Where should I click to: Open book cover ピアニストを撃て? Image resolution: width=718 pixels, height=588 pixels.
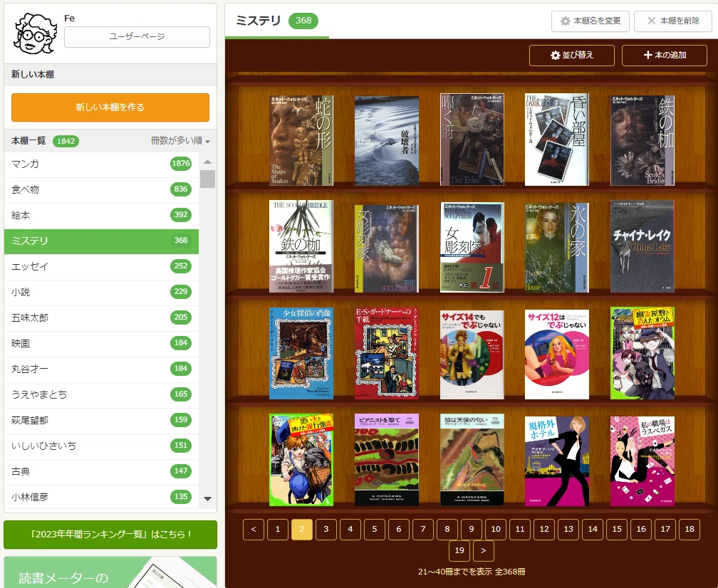(x=387, y=460)
